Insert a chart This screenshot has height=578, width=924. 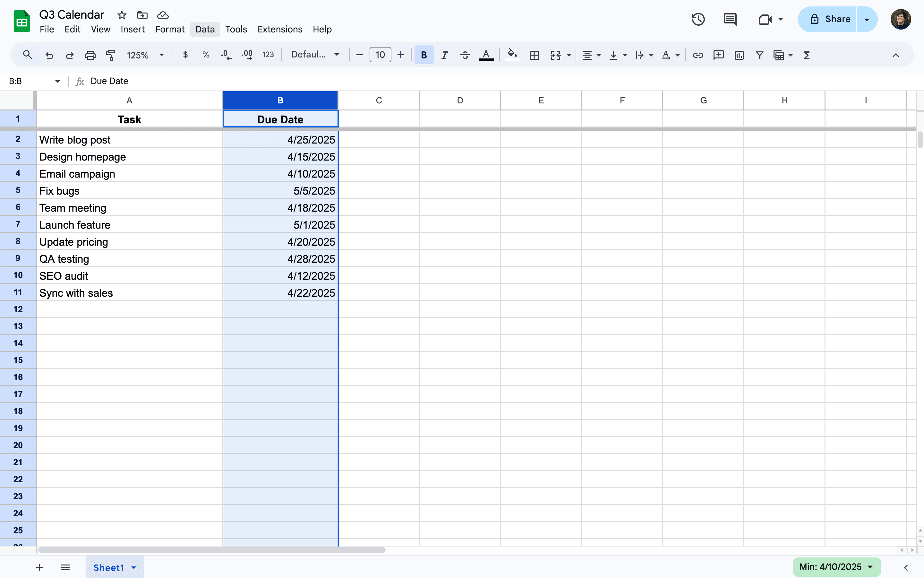coord(739,56)
